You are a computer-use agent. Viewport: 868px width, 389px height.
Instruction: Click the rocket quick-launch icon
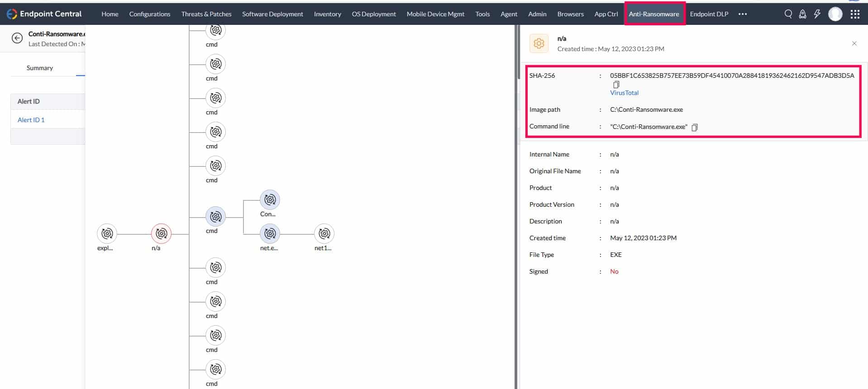click(802, 14)
